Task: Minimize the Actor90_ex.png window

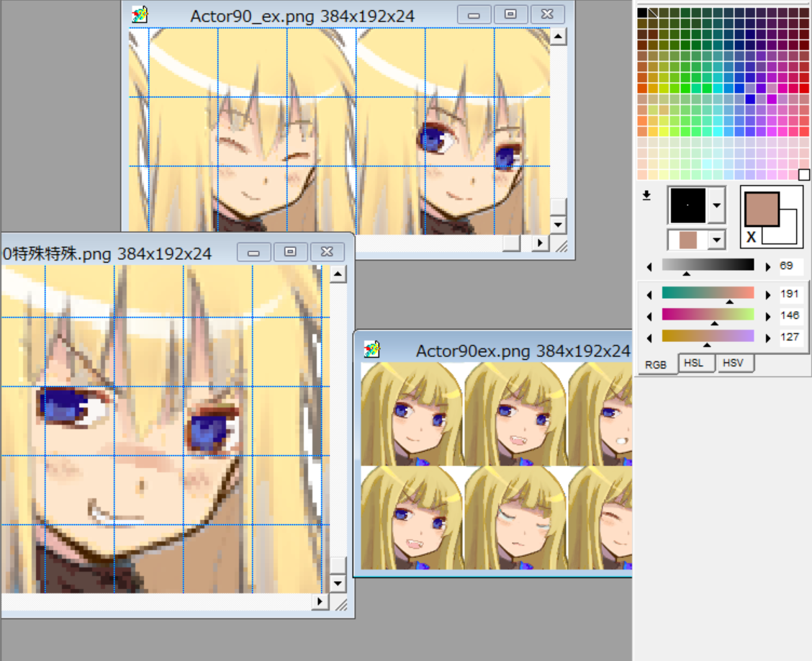Action: click(474, 14)
